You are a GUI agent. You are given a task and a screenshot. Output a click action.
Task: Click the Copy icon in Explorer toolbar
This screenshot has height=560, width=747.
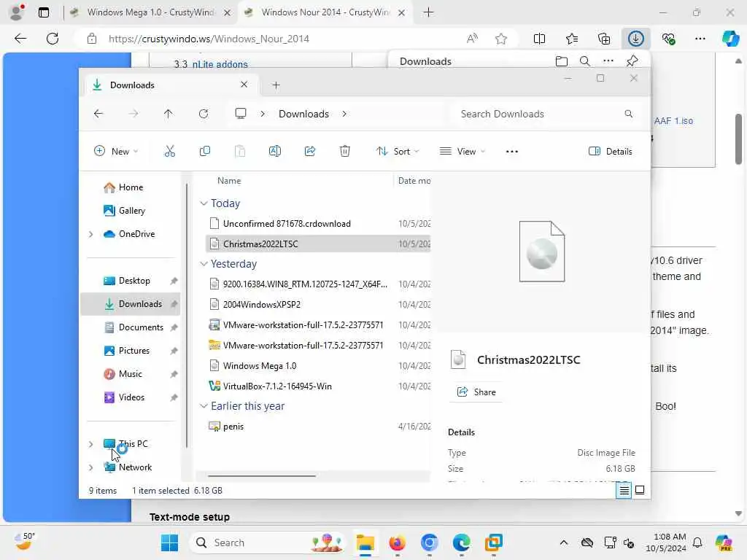(x=205, y=152)
